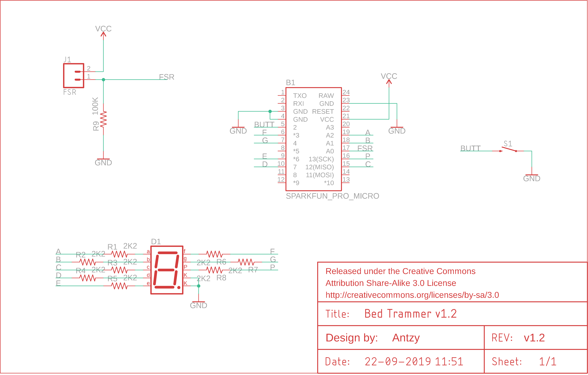The image size is (588, 375).
Task: Click pin 17 labeled FSR on B1
Action: tap(365, 148)
